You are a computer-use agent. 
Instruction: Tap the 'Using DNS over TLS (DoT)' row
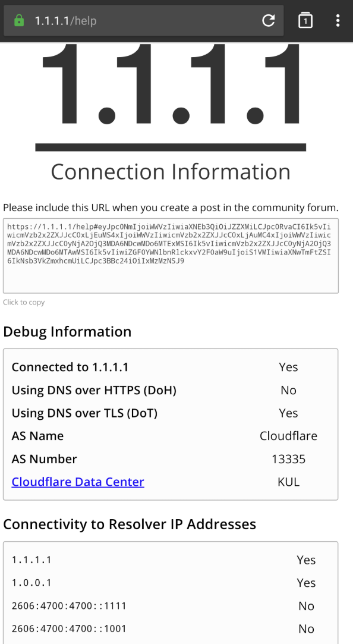tap(171, 413)
